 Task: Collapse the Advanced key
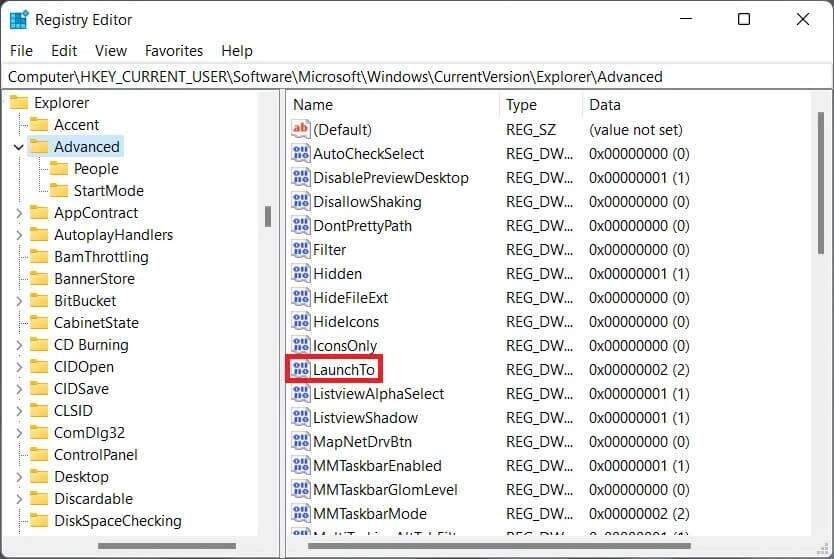[x=19, y=147]
